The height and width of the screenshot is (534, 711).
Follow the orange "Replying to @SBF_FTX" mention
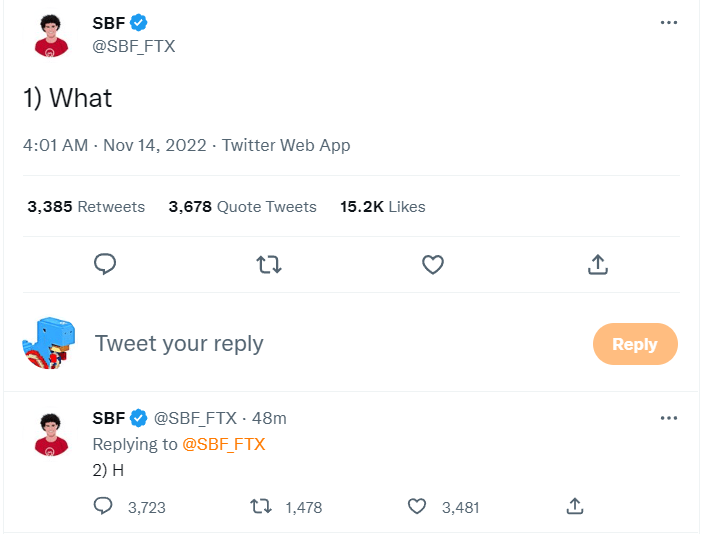pyautogui.click(x=223, y=444)
